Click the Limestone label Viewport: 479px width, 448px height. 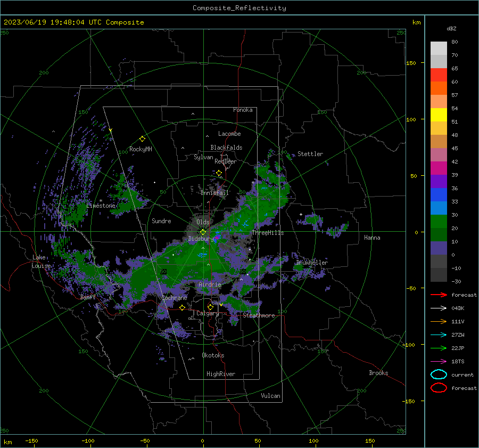click(x=101, y=206)
